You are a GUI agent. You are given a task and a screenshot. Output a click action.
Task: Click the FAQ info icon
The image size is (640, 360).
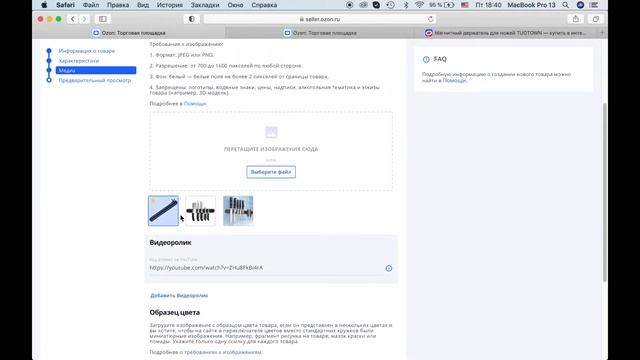[x=426, y=59]
